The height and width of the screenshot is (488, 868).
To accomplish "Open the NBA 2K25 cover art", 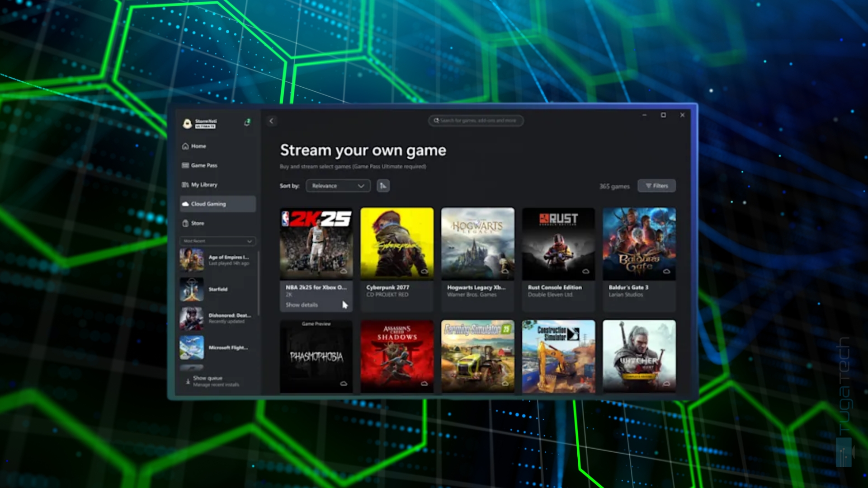I will [316, 244].
